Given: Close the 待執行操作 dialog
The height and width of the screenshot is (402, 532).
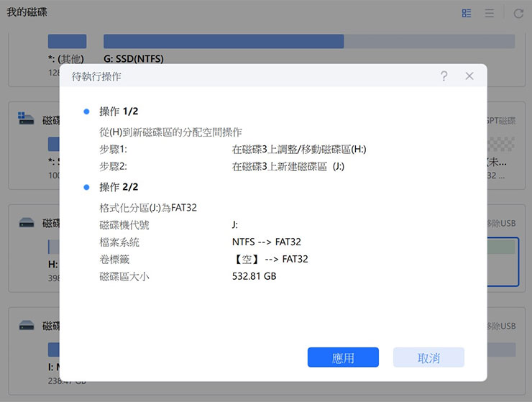Looking at the screenshot, I should [x=469, y=76].
